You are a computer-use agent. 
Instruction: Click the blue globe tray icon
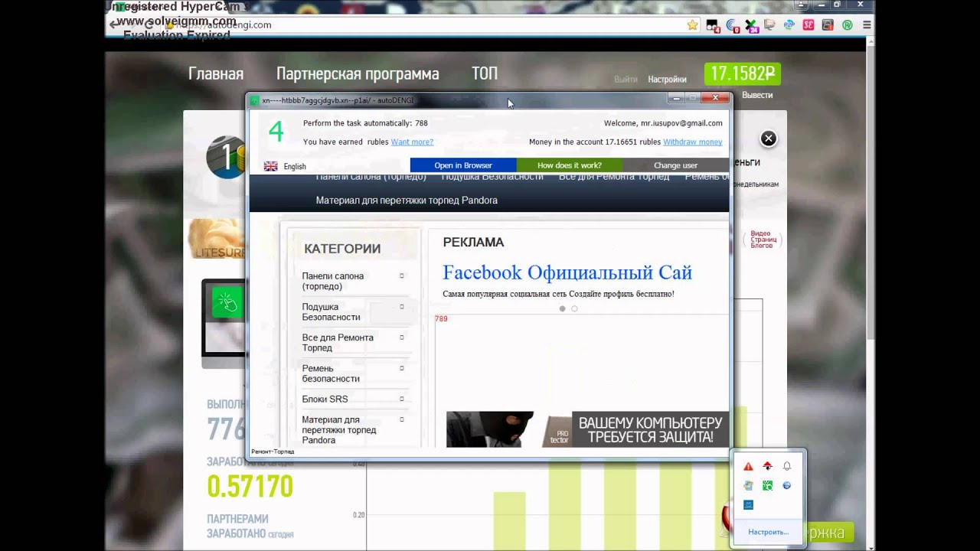[x=786, y=485]
